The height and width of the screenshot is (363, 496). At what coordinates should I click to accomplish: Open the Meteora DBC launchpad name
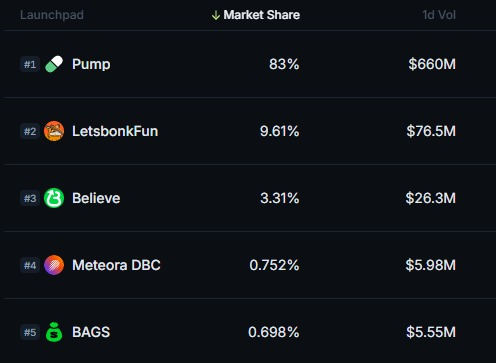tap(116, 265)
